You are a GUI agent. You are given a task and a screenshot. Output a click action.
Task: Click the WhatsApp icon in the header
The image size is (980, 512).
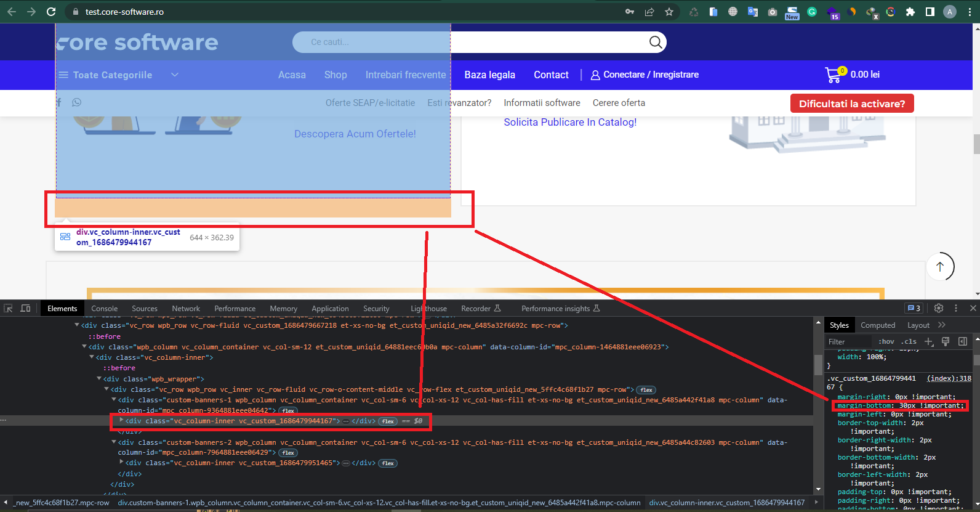click(76, 102)
